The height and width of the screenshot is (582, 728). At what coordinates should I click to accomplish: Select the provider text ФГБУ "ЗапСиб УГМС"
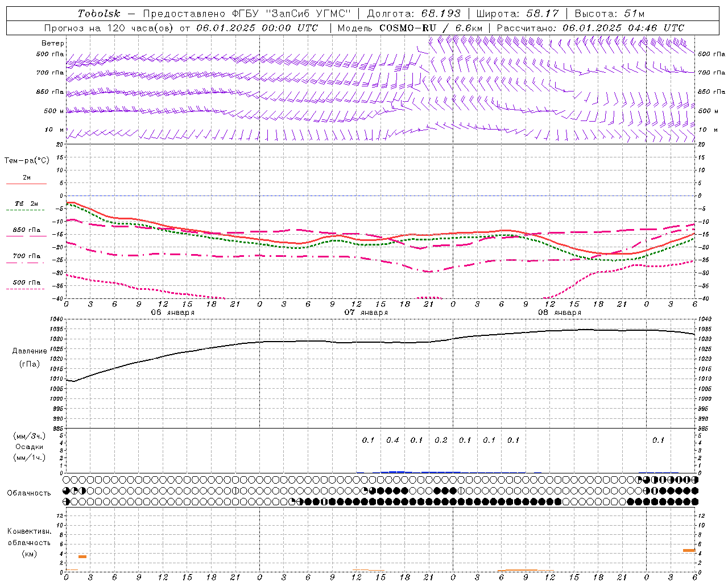(292, 14)
